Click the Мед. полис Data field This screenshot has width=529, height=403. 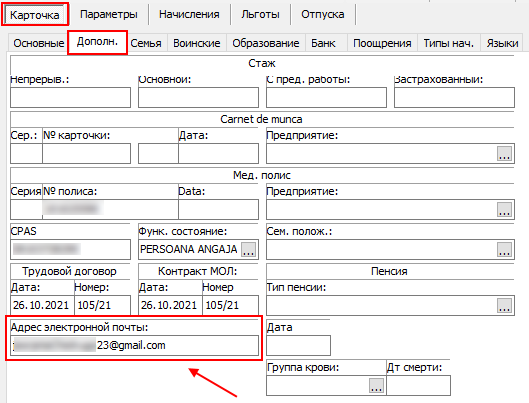pos(218,209)
